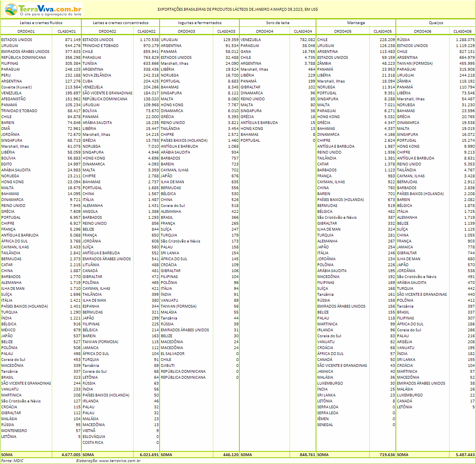Select the Manteiga category header
The width and height of the screenshot is (476, 464).
point(356,23)
